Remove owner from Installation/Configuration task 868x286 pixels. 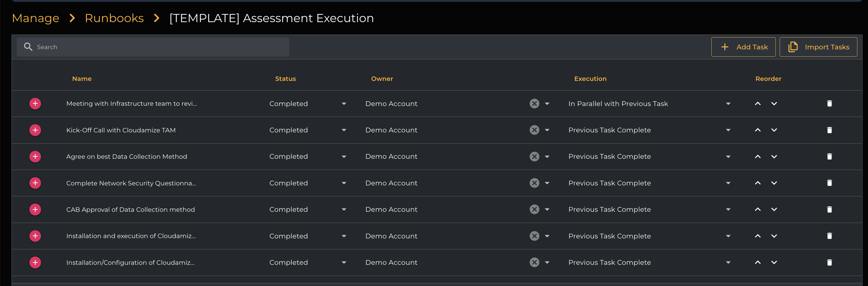[x=534, y=262]
